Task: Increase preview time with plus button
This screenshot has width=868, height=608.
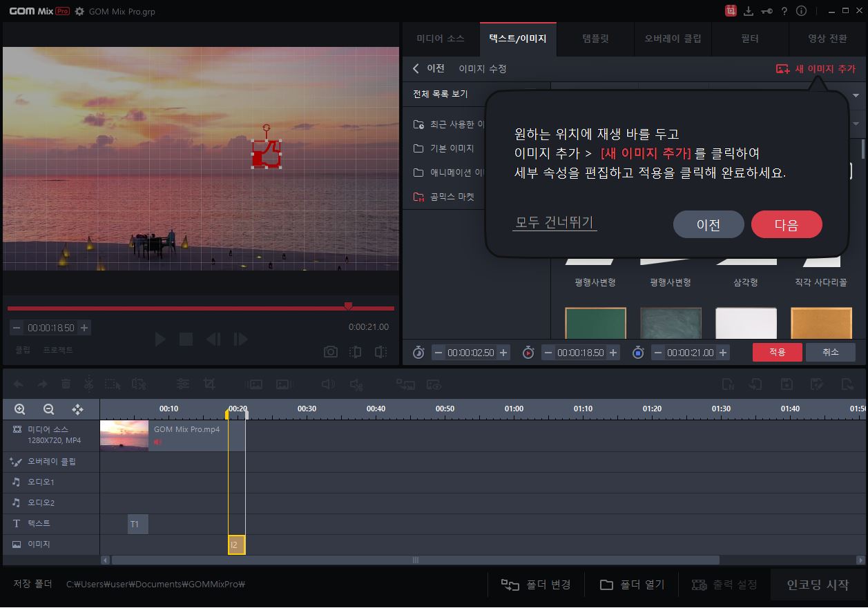Action: tap(84, 328)
